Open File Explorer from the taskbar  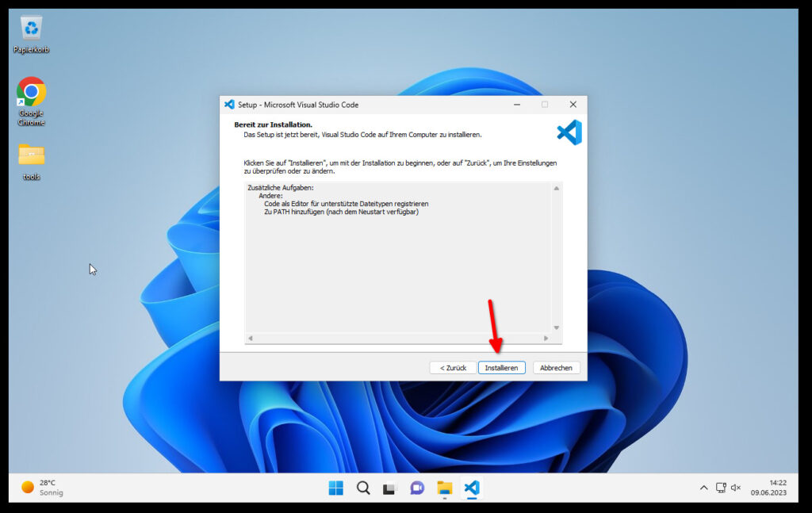tap(445, 488)
